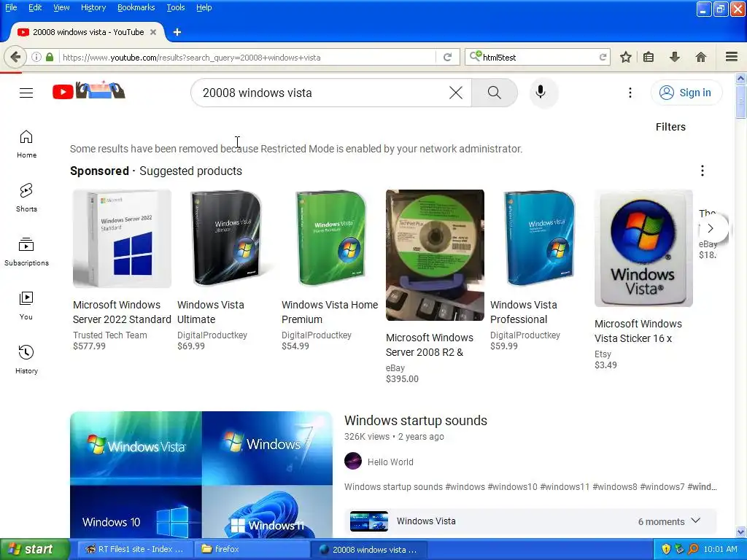Open the View menu
The width and height of the screenshot is (747, 560).
pos(61,7)
